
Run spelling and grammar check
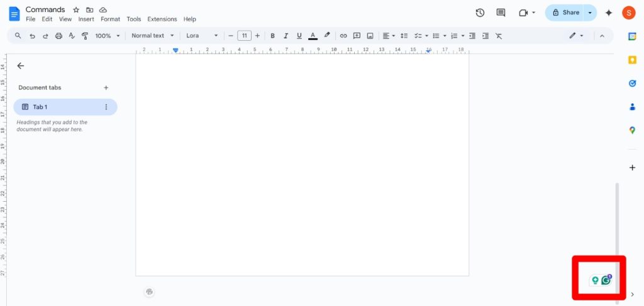(x=72, y=36)
